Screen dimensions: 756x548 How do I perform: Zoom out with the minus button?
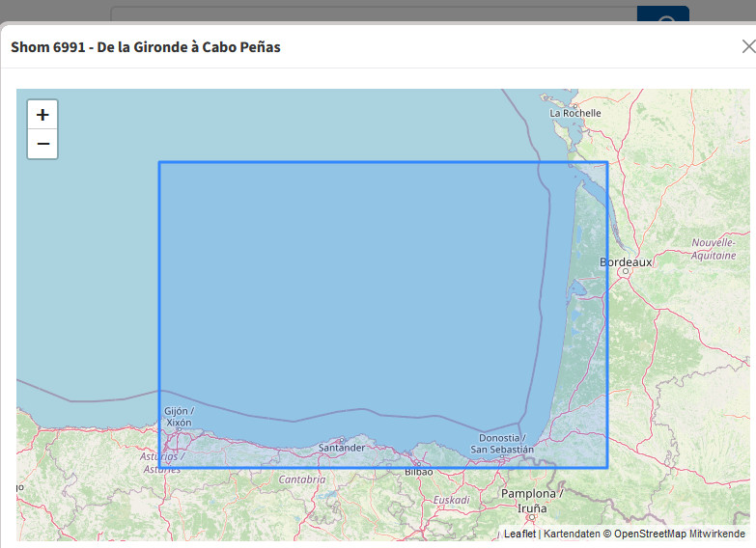[42, 145]
